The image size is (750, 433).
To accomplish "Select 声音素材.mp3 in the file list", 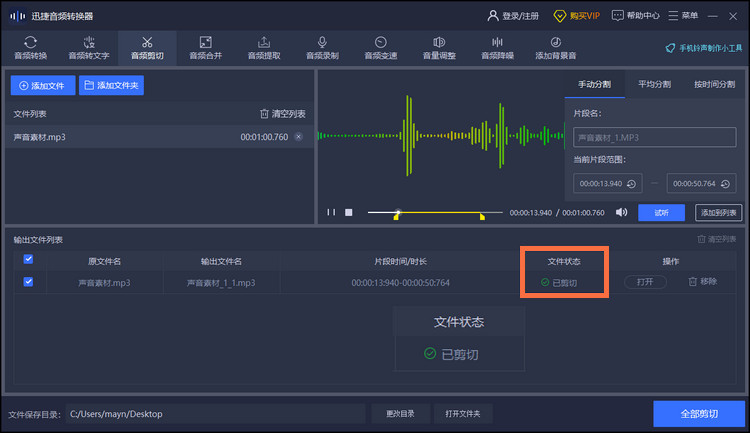I will 160,137.
